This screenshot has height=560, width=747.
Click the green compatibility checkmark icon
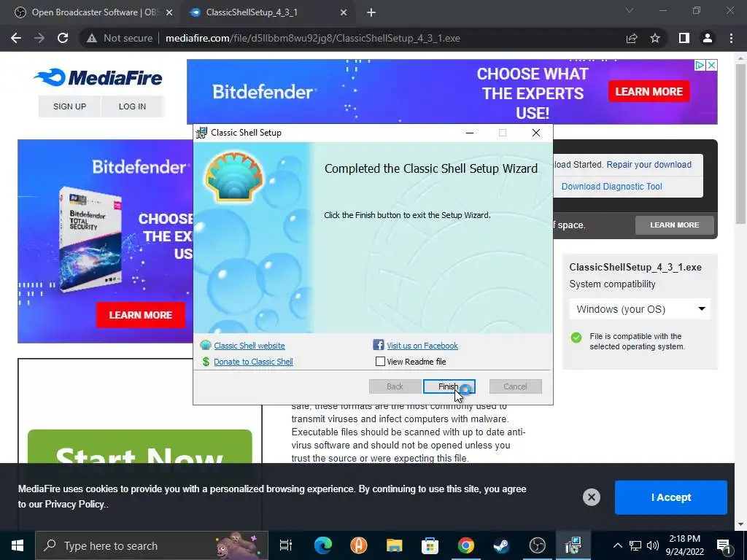[x=576, y=338]
